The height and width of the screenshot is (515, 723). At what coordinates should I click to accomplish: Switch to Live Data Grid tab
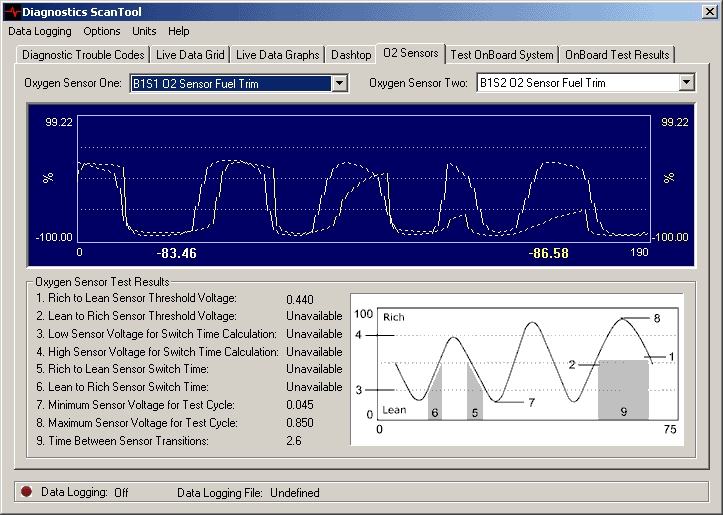coord(190,55)
